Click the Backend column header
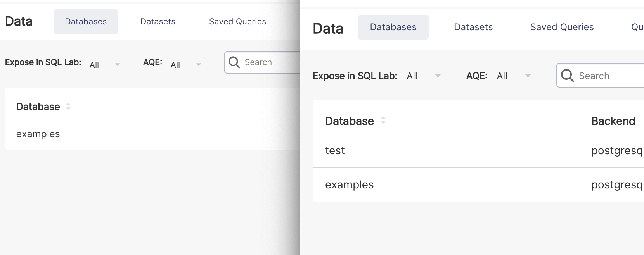The height and width of the screenshot is (255, 644). coord(613,121)
